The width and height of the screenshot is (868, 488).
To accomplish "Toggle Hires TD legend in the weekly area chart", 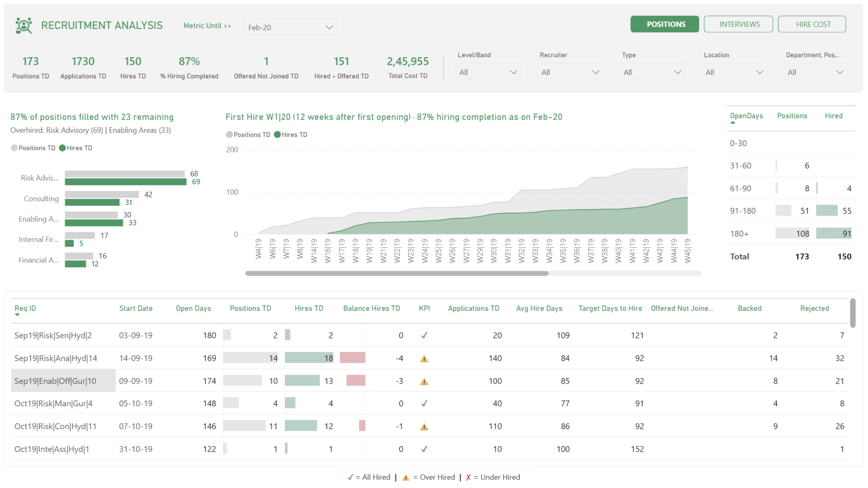I will click(291, 135).
